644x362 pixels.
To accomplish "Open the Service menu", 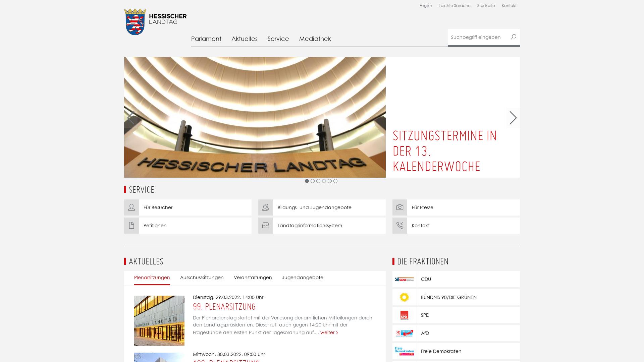I will tap(278, 39).
